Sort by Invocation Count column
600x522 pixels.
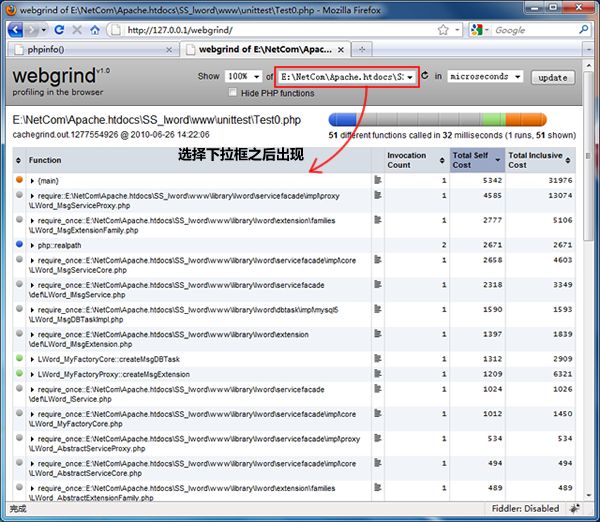point(416,160)
